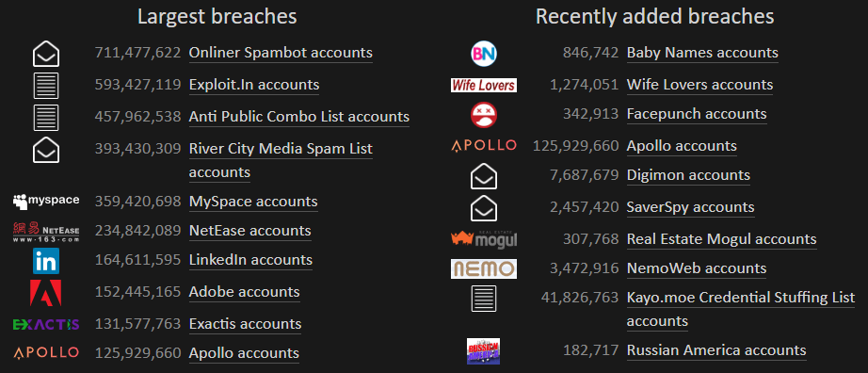
Task: Click the Exactis logo
Action: (46, 324)
